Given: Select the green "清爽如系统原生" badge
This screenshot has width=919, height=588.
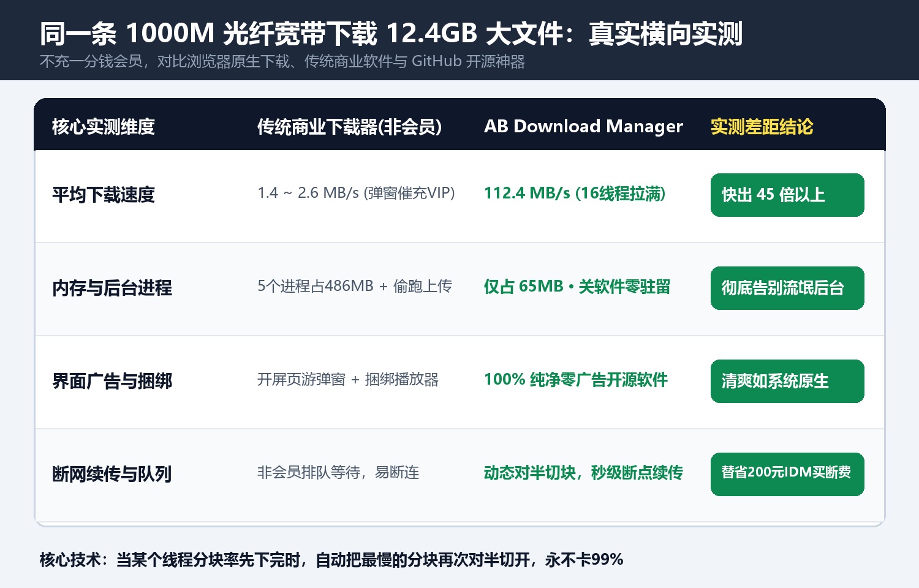Looking at the screenshot, I should (787, 381).
